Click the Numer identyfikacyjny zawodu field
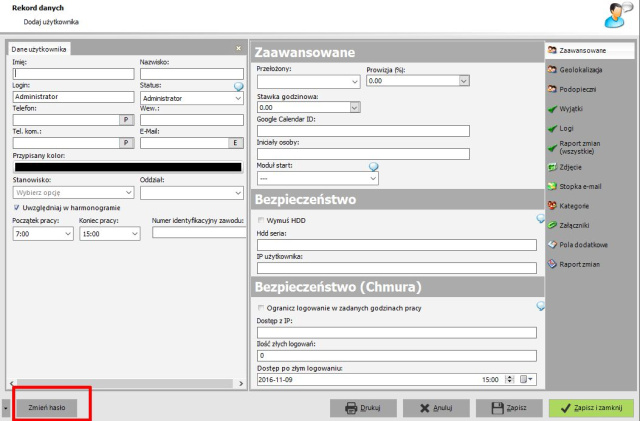 pyautogui.click(x=199, y=232)
